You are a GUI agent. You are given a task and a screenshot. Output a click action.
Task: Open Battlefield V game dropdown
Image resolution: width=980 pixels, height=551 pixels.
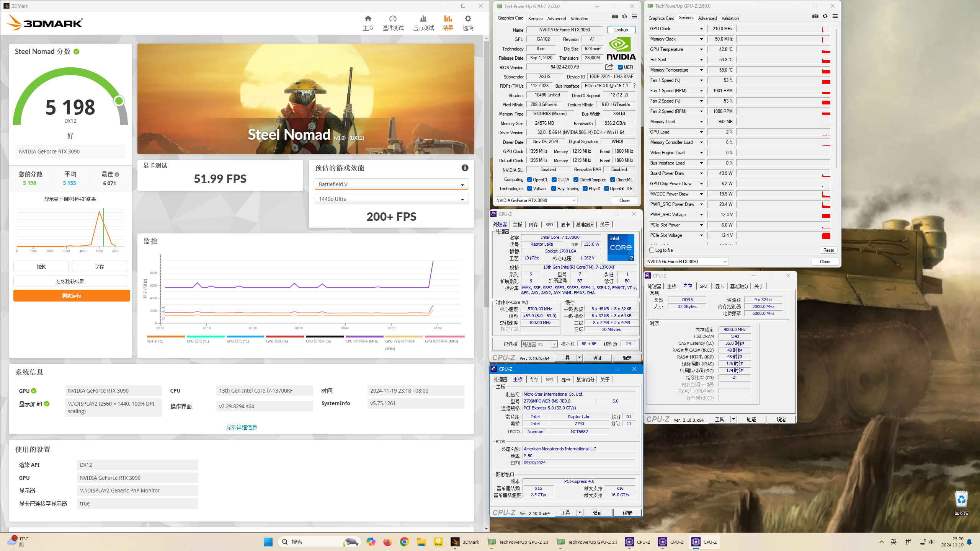coord(391,184)
